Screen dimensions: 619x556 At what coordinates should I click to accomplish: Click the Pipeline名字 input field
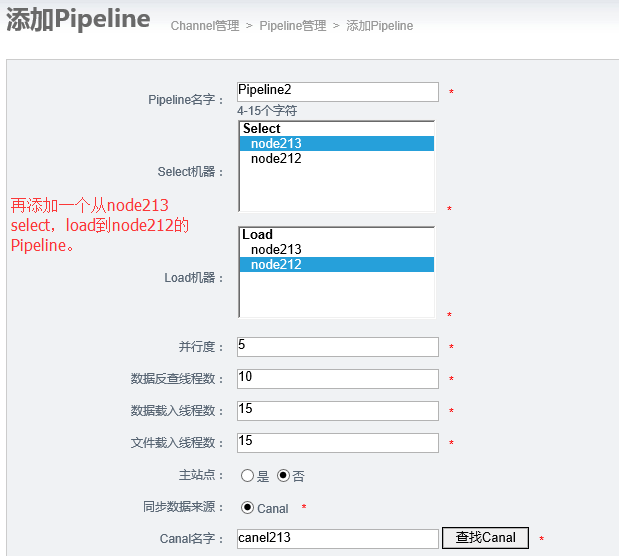tap(338, 91)
